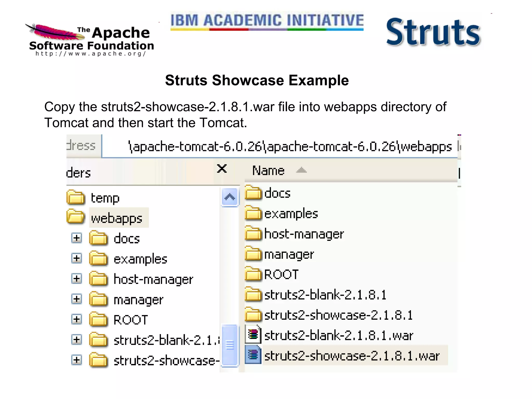The height and width of the screenshot is (399, 532).
Task: Select struts2-showcase-2.1.8.1.war file name
Action: pos(352,355)
